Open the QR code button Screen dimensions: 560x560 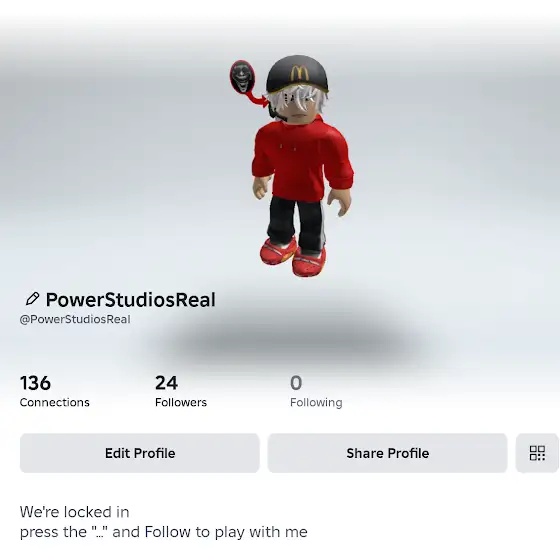[537, 453]
